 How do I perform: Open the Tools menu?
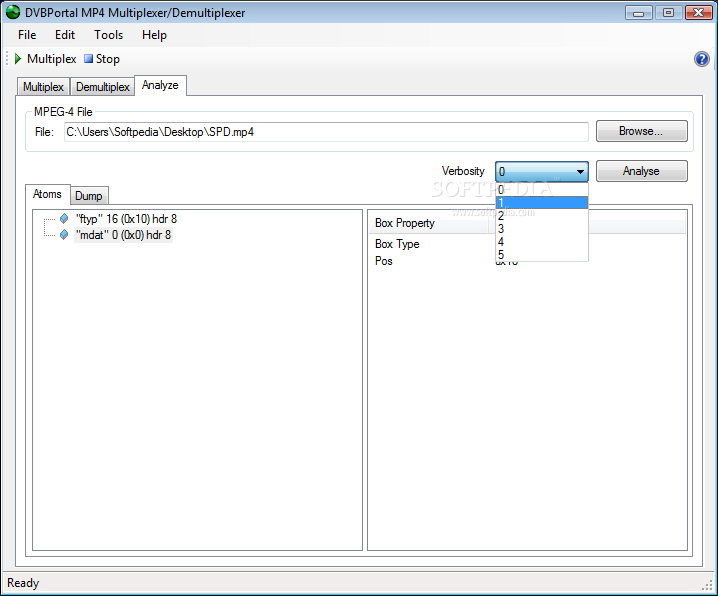[109, 35]
